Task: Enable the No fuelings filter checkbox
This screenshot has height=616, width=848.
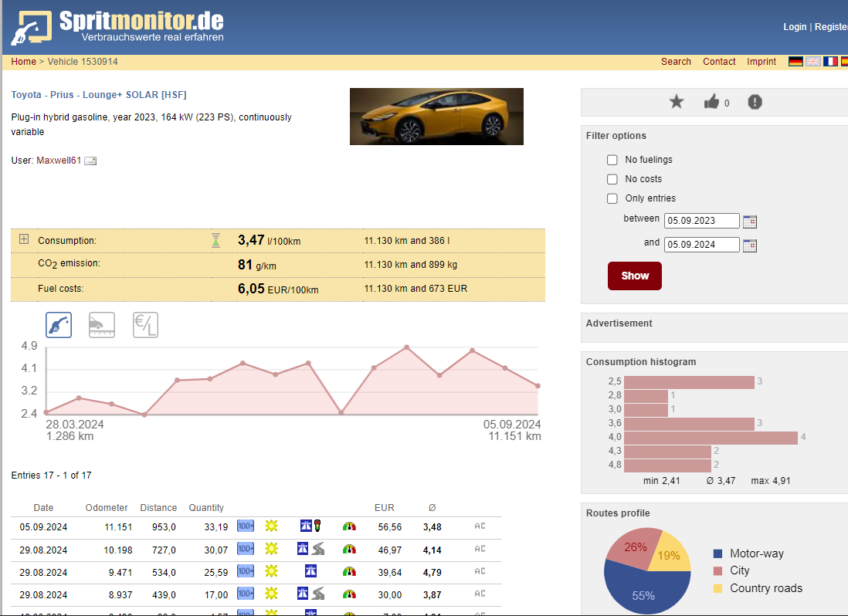Action: coord(612,160)
